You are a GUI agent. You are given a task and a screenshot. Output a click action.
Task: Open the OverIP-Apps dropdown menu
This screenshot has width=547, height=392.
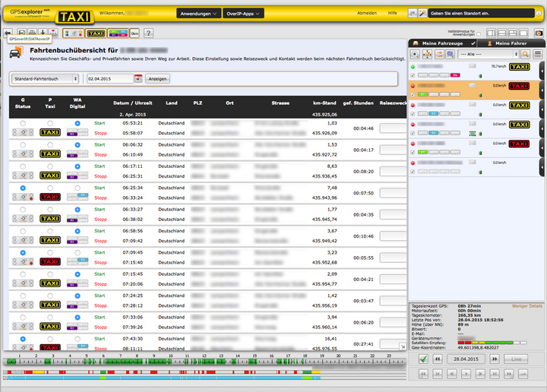point(243,14)
